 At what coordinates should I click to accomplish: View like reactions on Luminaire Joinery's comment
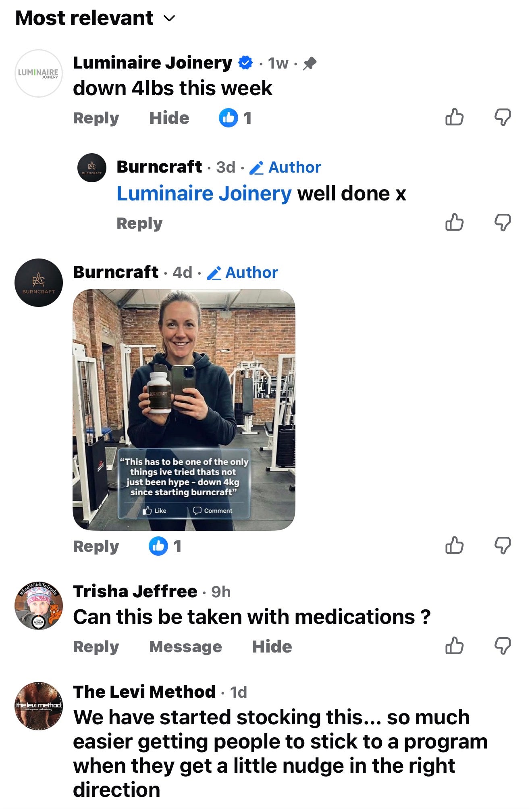point(235,118)
